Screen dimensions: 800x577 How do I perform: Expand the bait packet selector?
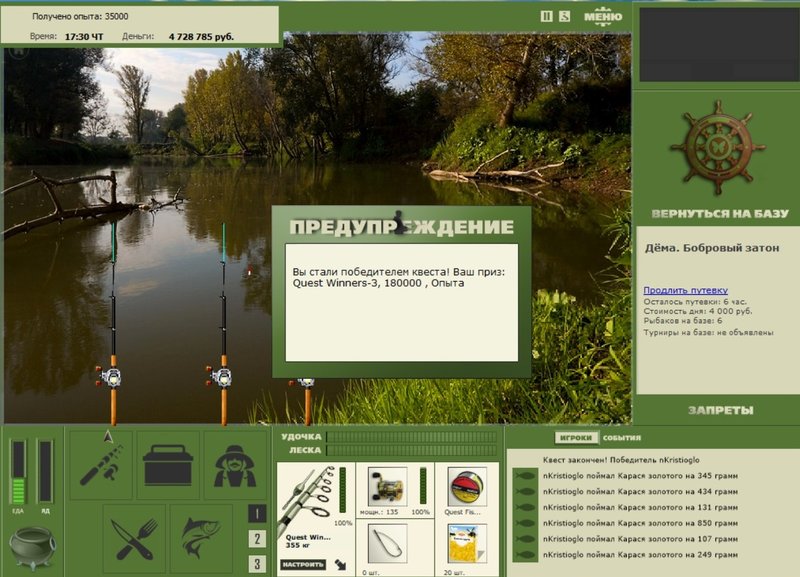click(481, 554)
